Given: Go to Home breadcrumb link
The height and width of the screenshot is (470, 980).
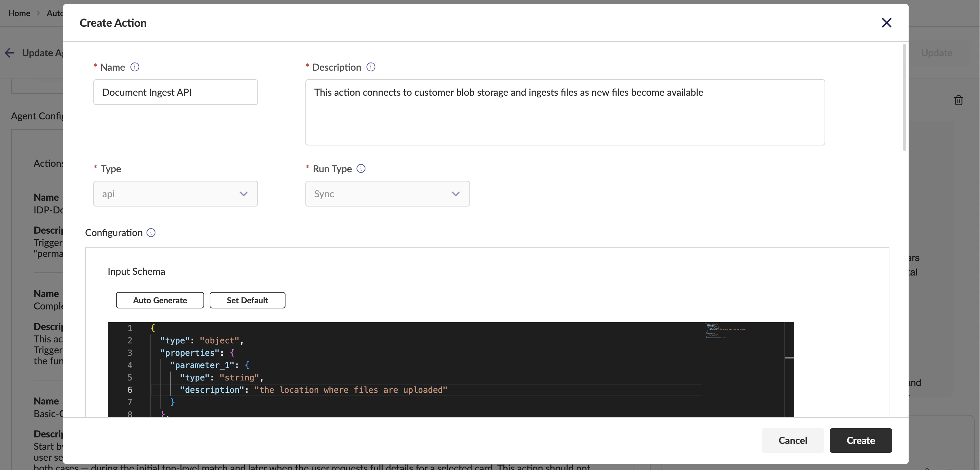Looking at the screenshot, I should tap(19, 13).
